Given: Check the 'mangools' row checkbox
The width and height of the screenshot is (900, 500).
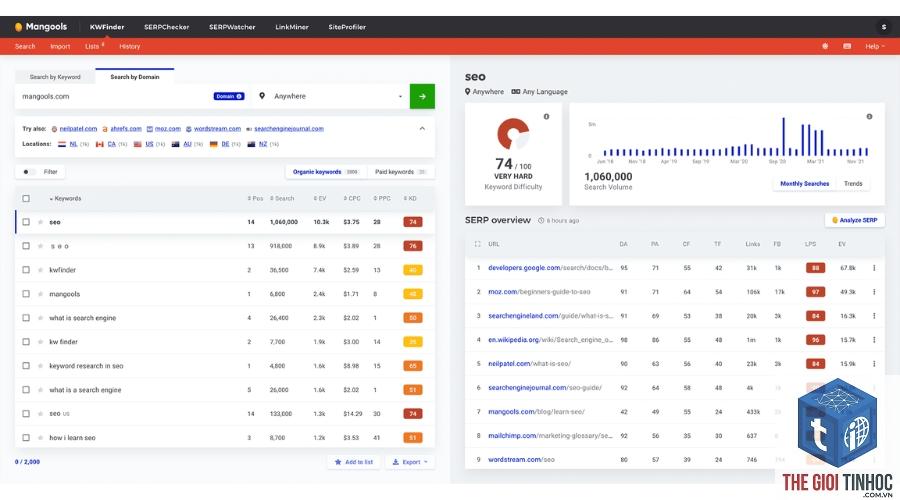Looking at the screenshot, I should [26, 294].
